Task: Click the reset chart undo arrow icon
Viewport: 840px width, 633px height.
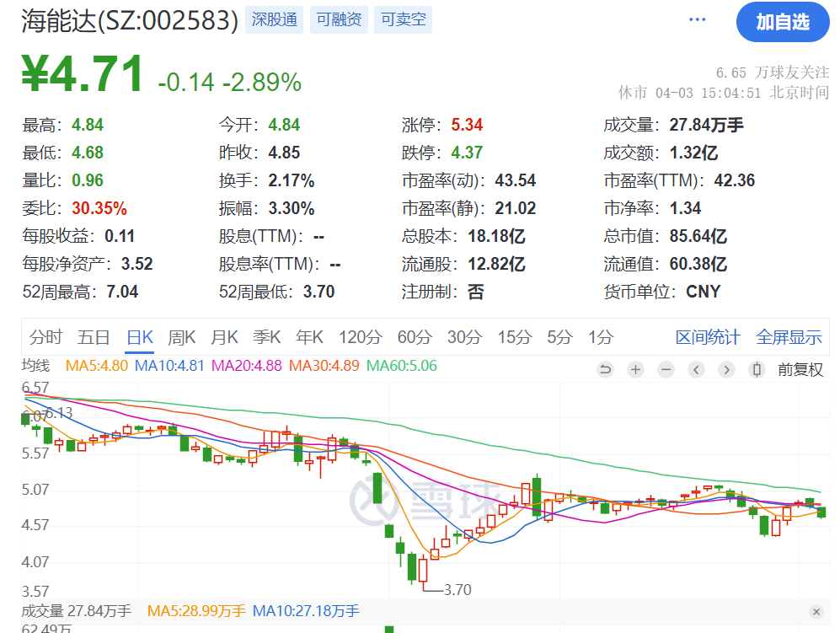Action: click(605, 369)
